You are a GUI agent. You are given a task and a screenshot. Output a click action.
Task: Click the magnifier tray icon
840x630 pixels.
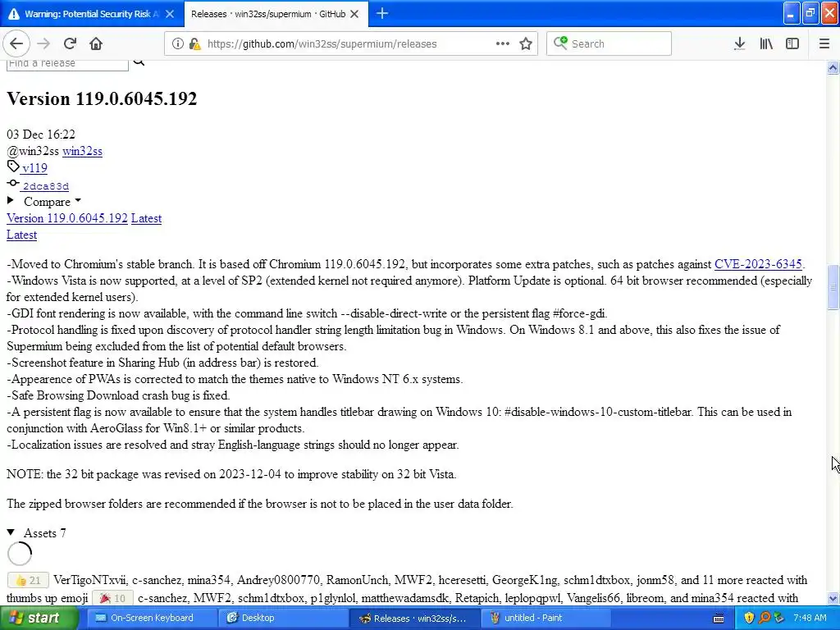point(765,618)
